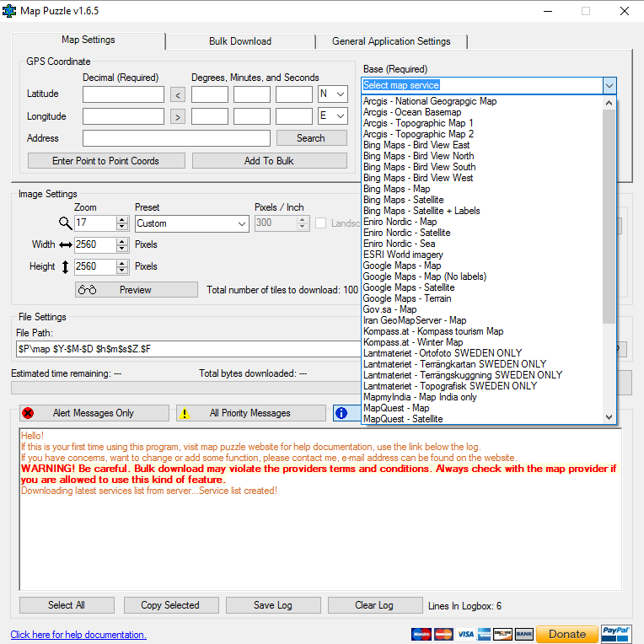The width and height of the screenshot is (644, 644).
Task: Open the help documentation link
Action: click(78, 635)
